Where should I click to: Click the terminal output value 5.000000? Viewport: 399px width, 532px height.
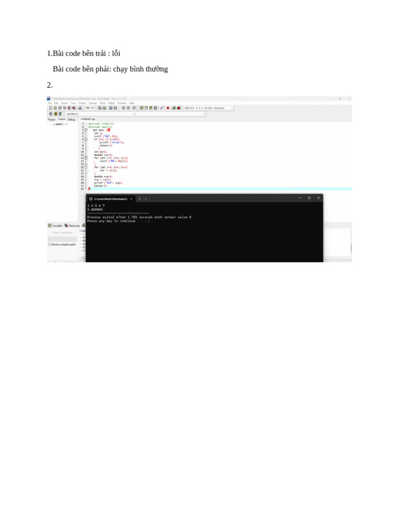[95, 210]
